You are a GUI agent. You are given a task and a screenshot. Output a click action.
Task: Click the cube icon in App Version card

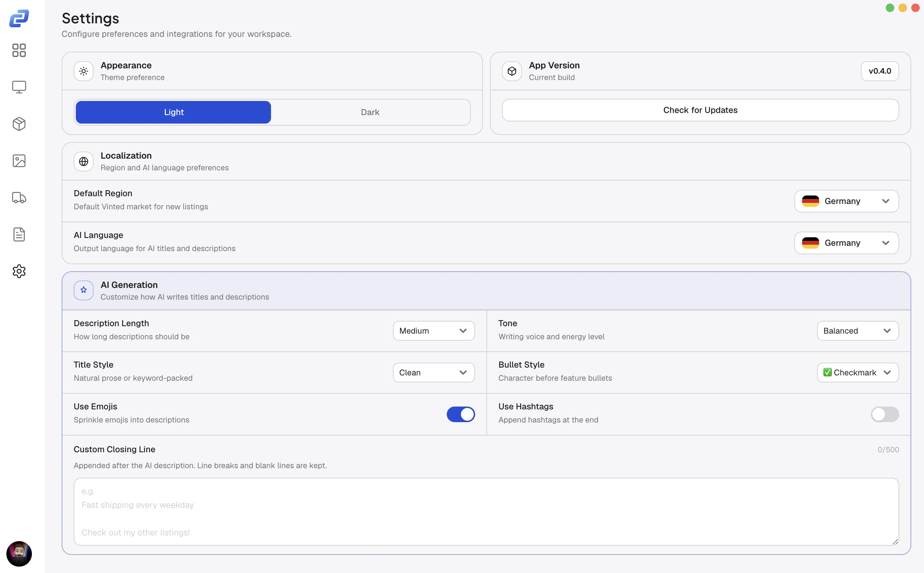pyautogui.click(x=512, y=71)
